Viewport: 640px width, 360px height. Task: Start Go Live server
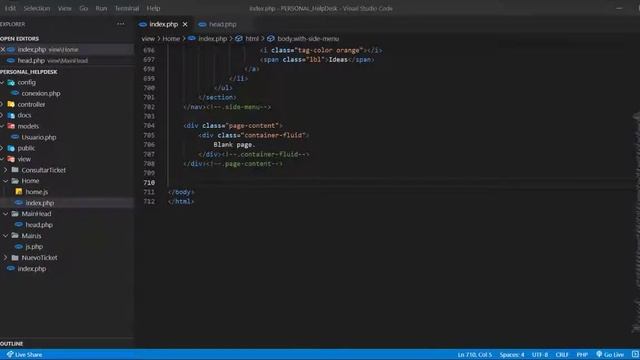610,355
